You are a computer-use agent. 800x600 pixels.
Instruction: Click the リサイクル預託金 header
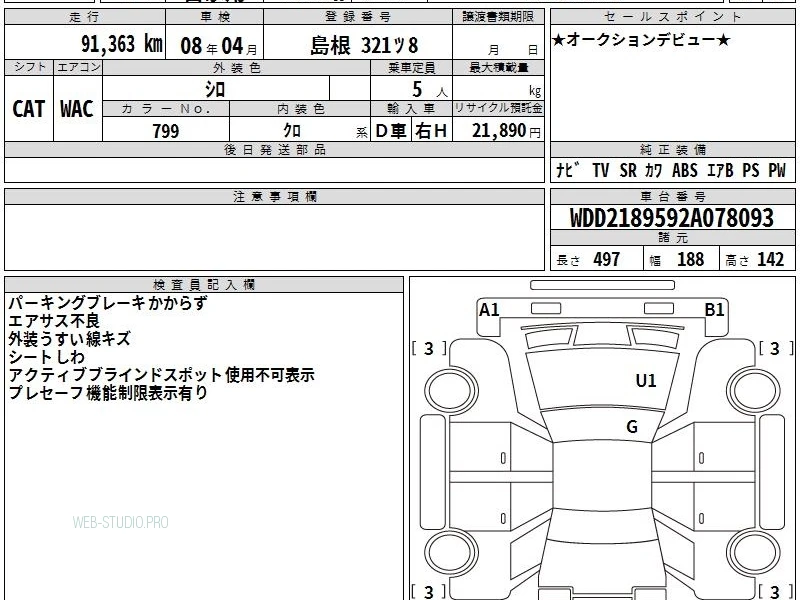(x=498, y=108)
